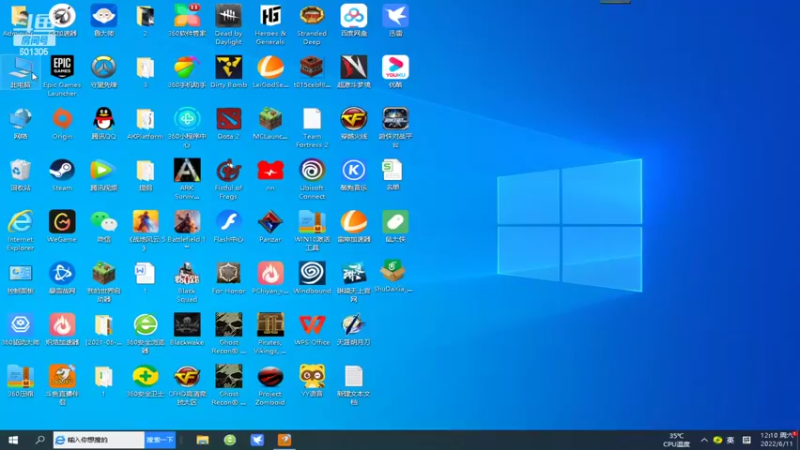Launch Battlefield 1 shortcut
800x450 pixels.
187,222
